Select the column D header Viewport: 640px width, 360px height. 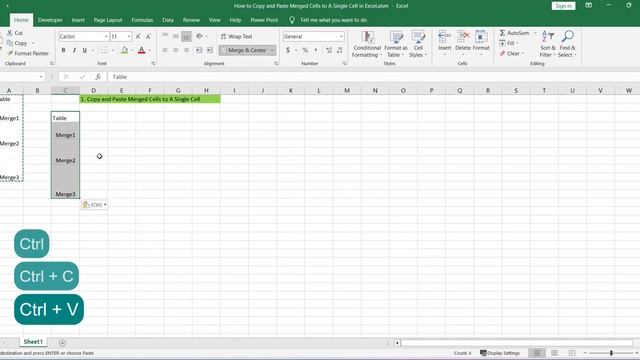coord(93,90)
